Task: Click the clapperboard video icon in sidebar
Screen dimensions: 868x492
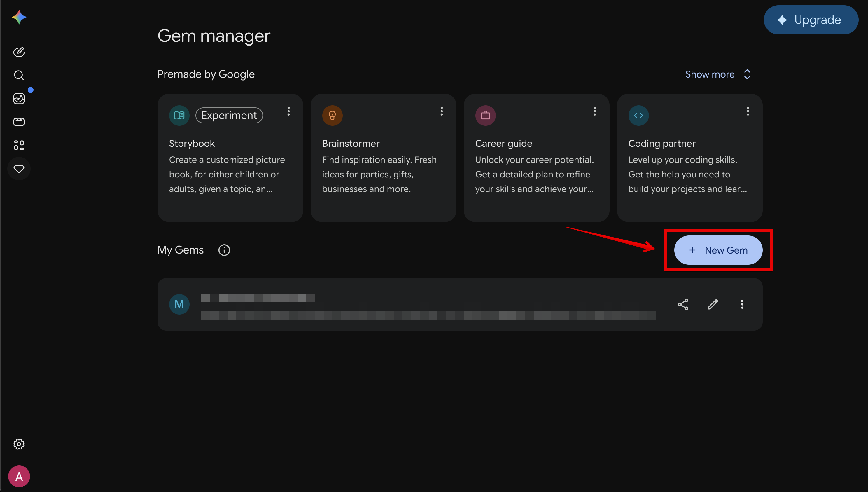Action: (19, 122)
